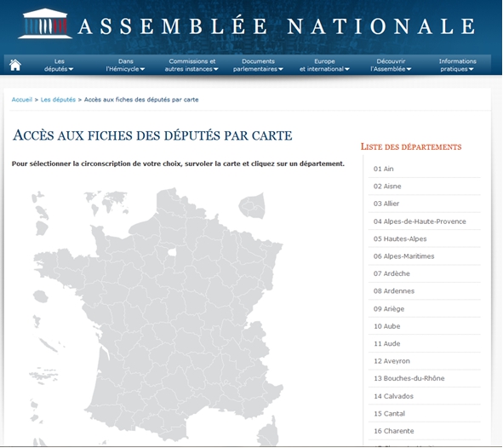Choose 04 Alpes-de-Haute-Provence department
This screenshot has width=503, height=448.
point(424,221)
